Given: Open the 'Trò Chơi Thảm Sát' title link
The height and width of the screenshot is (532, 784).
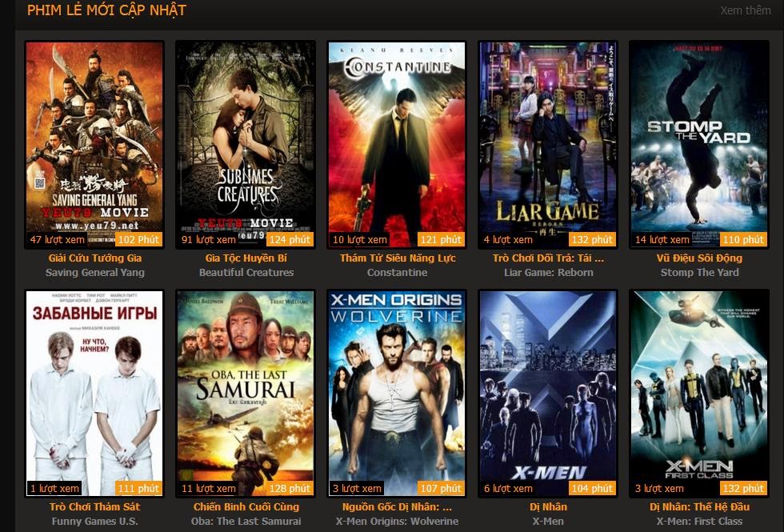Looking at the screenshot, I should coord(95,506).
